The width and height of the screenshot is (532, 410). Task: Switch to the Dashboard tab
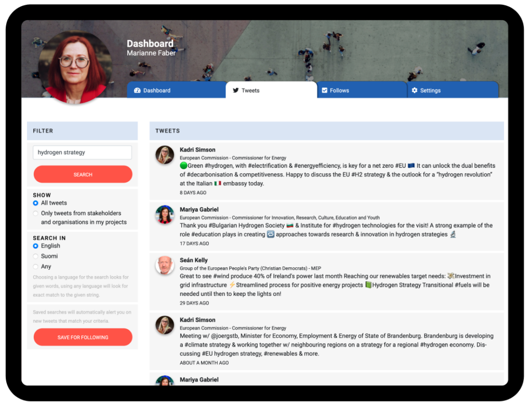coord(176,90)
